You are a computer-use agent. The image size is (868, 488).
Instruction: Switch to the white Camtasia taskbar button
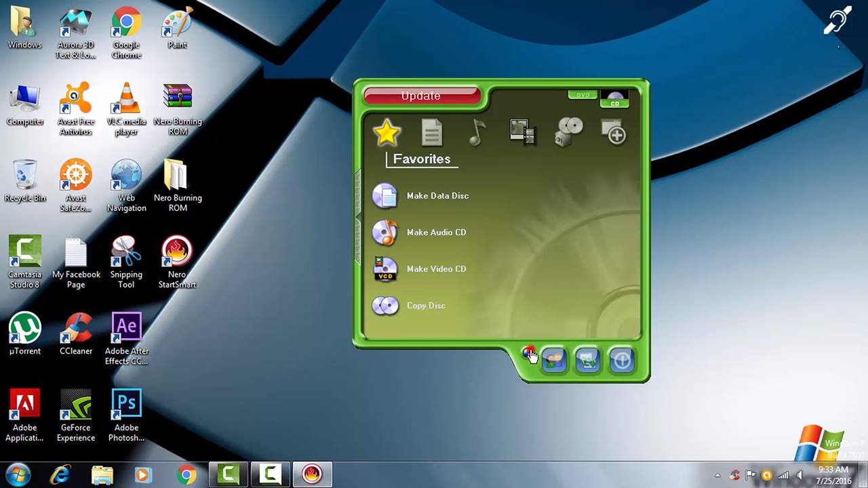pyautogui.click(x=271, y=474)
